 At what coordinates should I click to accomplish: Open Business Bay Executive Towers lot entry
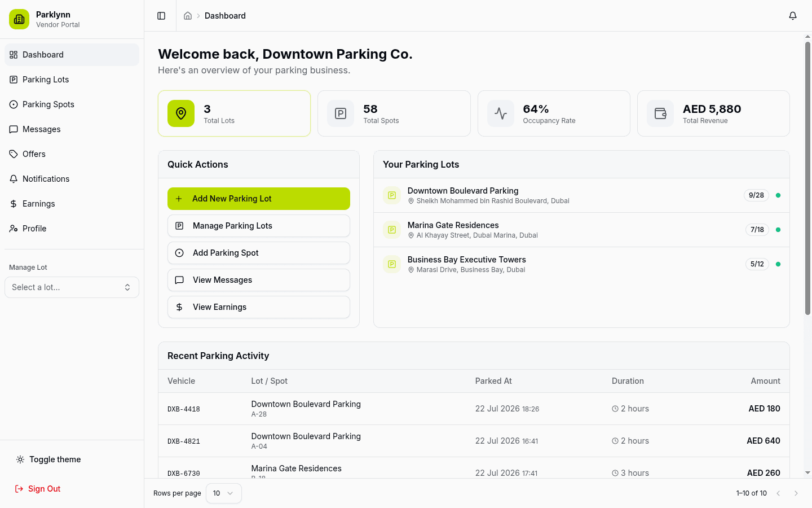pos(581,264)
